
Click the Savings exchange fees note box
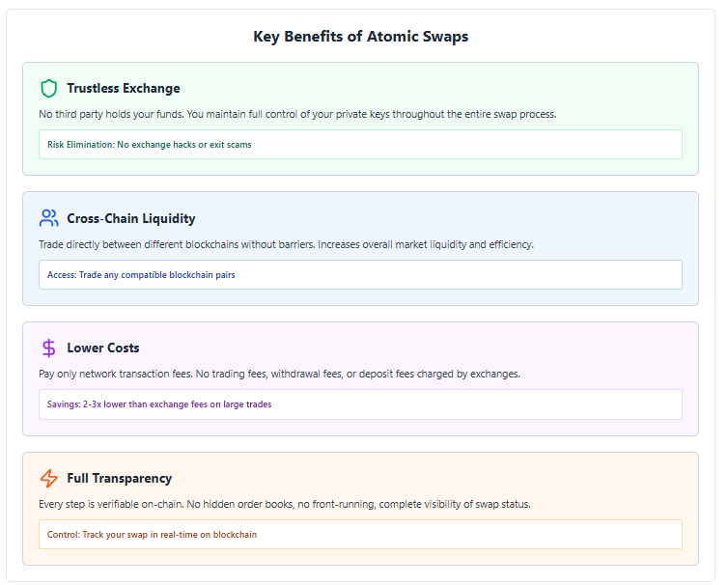pyautogui.click(x=360, y=404)
